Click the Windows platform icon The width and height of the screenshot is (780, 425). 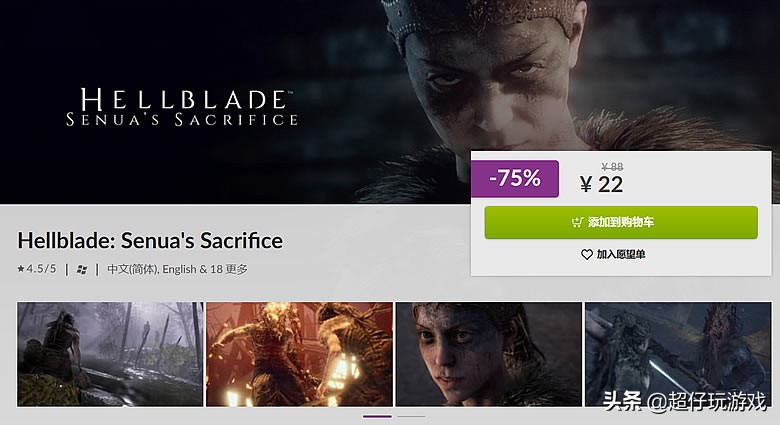(x=81, y=269)
